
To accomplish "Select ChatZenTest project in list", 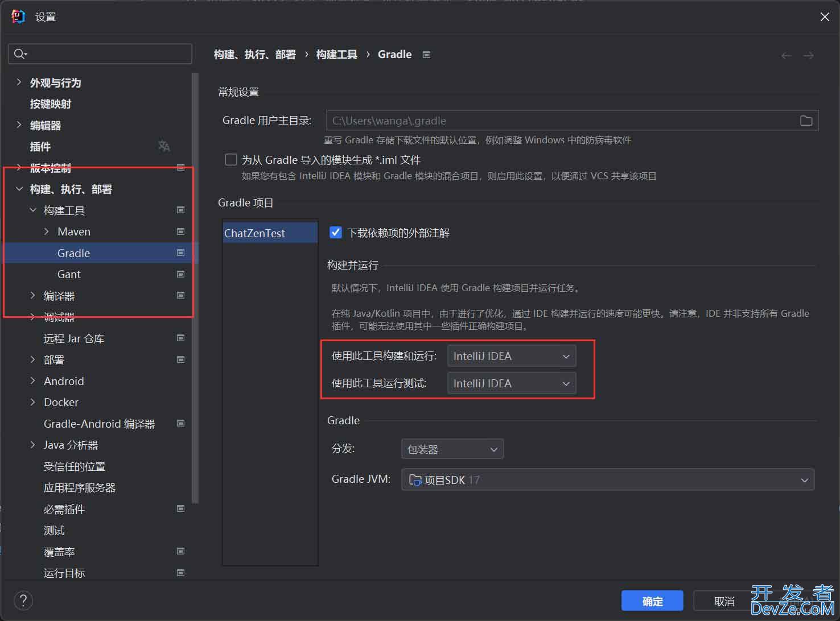I will point(270,233).
